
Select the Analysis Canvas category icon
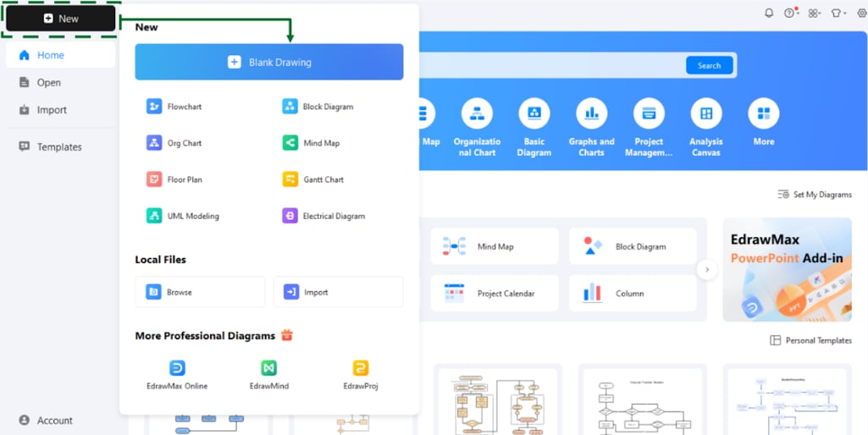pyautogui.click(x=706, y=113)
